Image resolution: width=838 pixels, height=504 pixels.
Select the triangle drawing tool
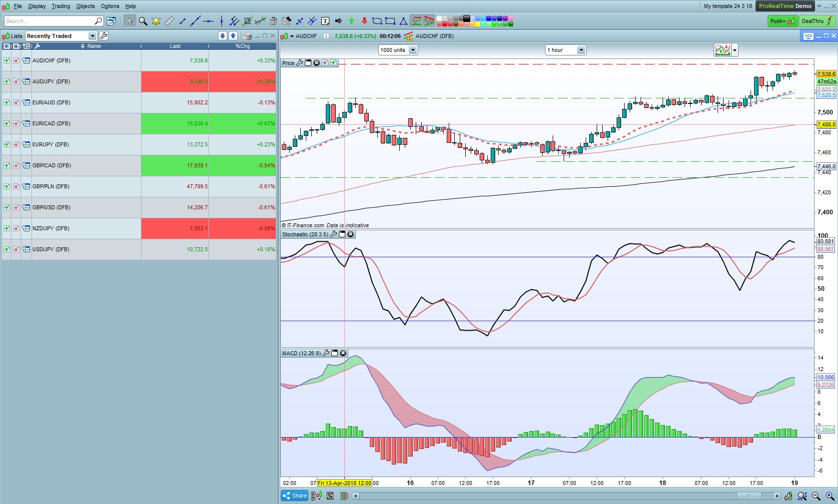coord(403,21)
